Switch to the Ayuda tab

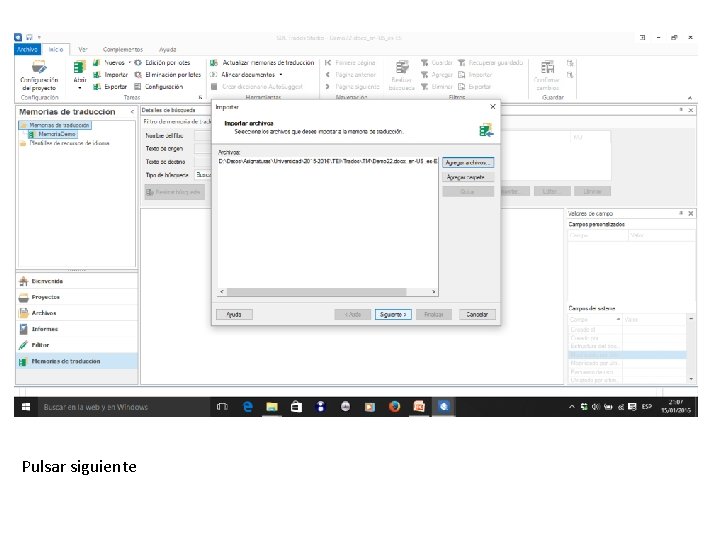pyautogui.click(x=168, y=49)
